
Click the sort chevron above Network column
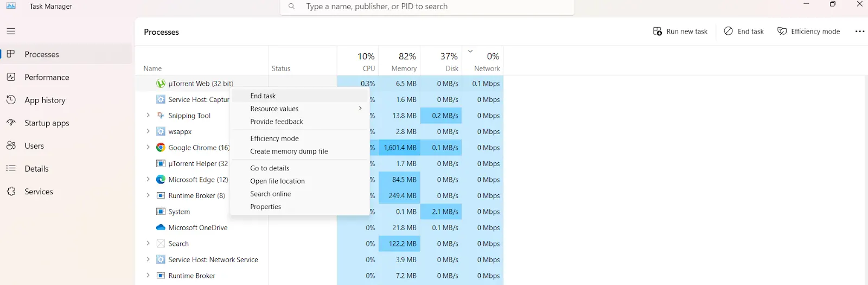[x=470, y=52]
